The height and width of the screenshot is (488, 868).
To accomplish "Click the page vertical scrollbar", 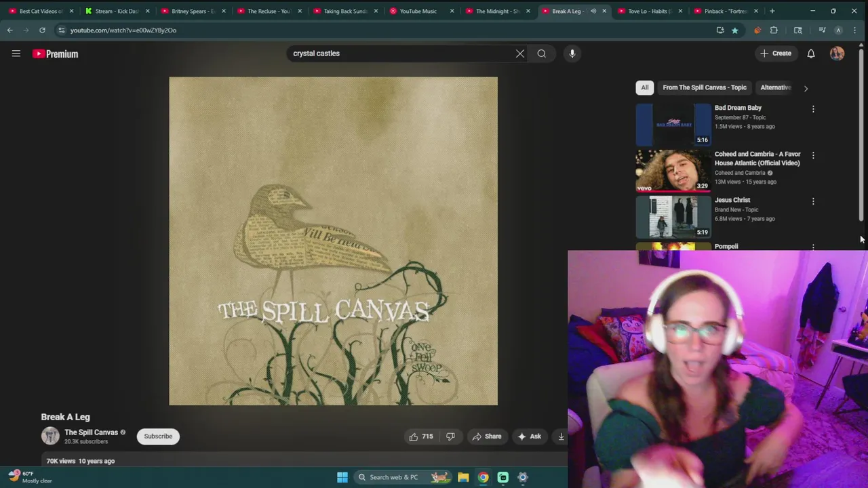I will pos(861,136).
